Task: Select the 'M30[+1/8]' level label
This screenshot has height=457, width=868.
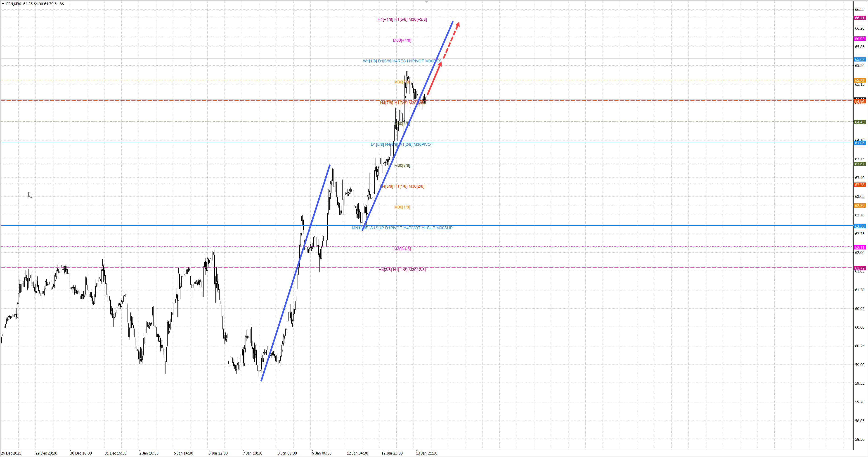Action: tap(402, 40)
